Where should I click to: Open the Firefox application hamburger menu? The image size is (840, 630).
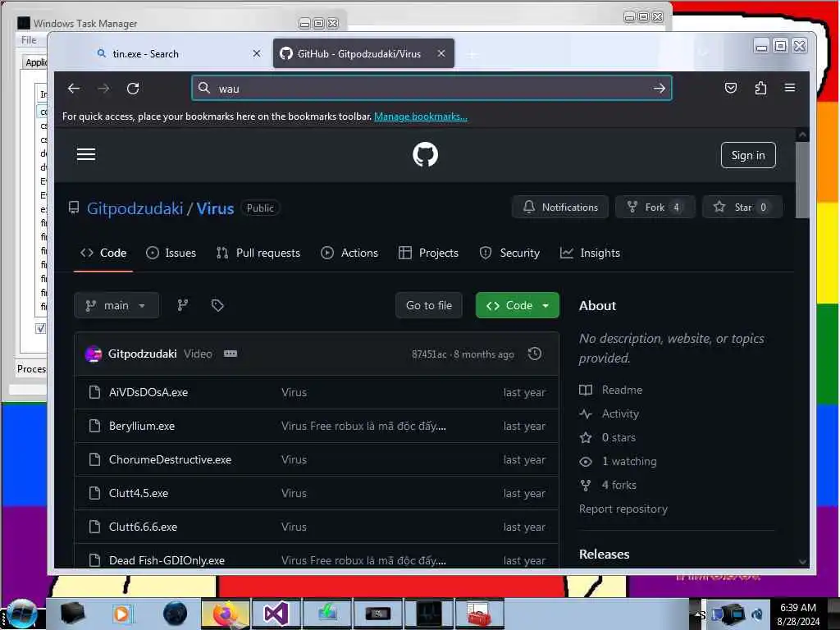pos(790,88)
